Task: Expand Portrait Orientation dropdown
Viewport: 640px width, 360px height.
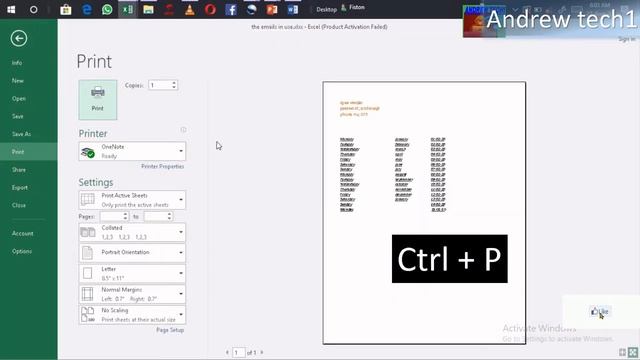Action: coord(132,253)
